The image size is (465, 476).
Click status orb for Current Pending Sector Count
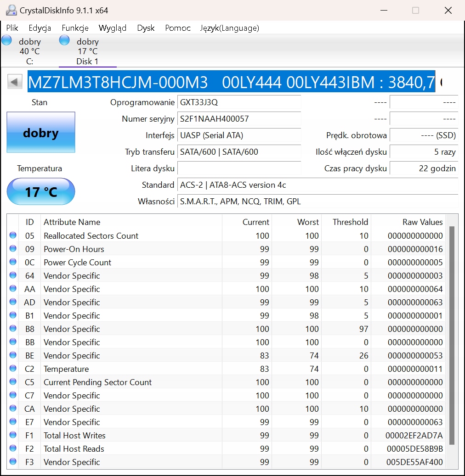13,382
